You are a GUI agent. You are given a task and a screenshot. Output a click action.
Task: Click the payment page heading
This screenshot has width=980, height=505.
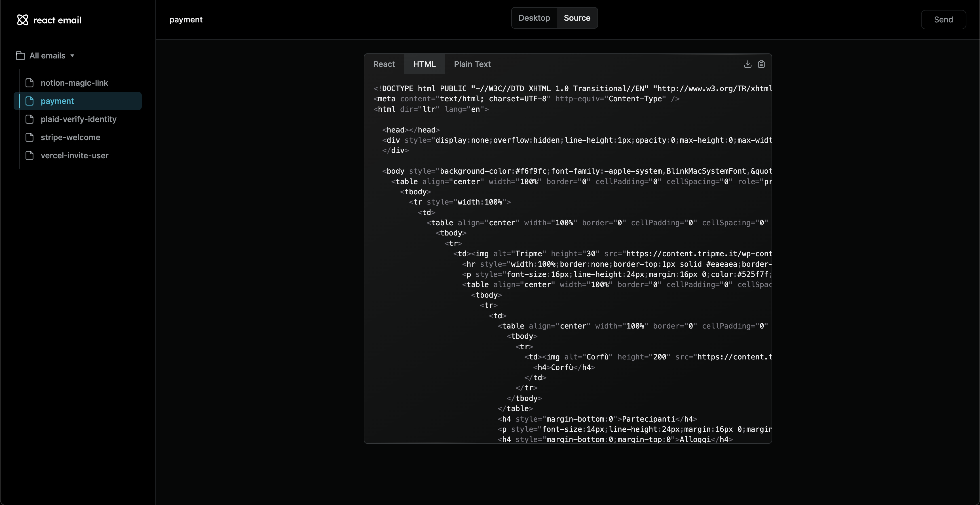[x=186, y=19]
